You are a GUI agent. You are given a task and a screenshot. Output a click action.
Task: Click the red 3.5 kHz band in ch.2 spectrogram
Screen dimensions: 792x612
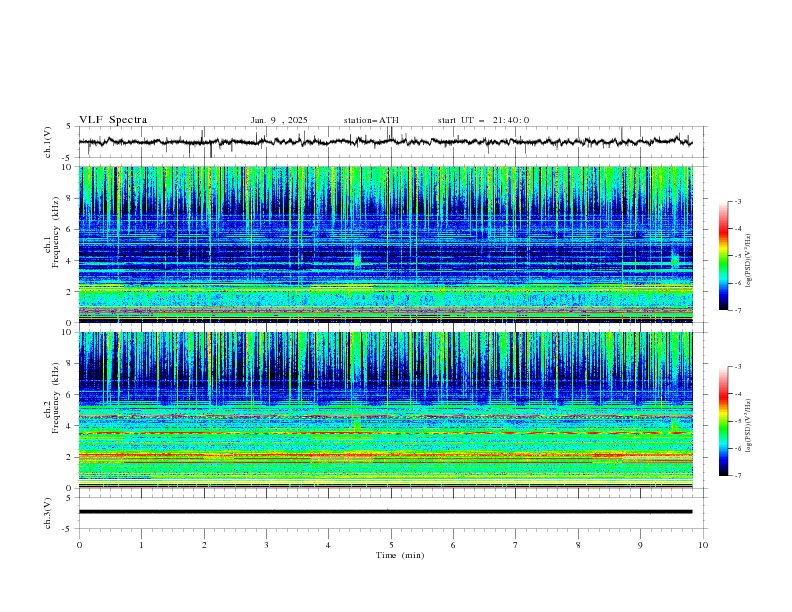point(386,433)
